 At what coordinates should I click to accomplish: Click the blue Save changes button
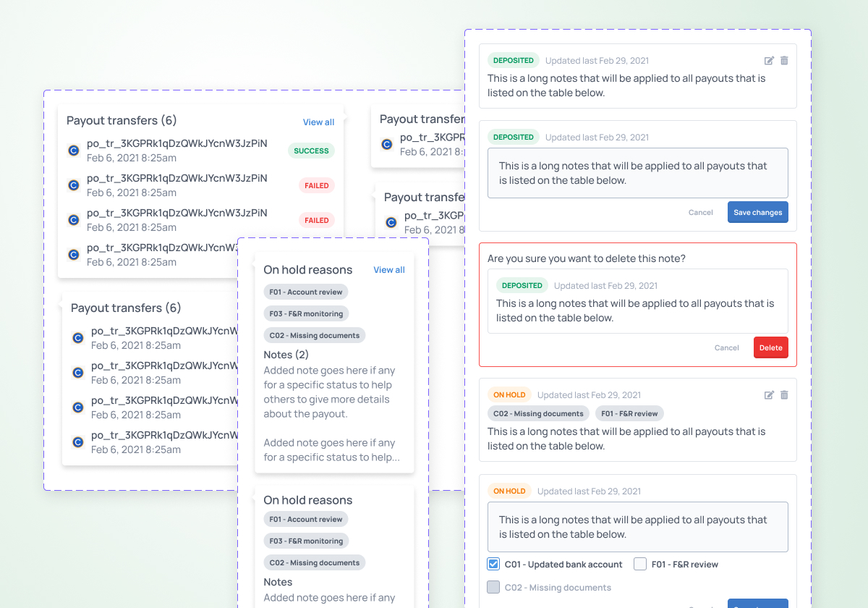point(757,212)
